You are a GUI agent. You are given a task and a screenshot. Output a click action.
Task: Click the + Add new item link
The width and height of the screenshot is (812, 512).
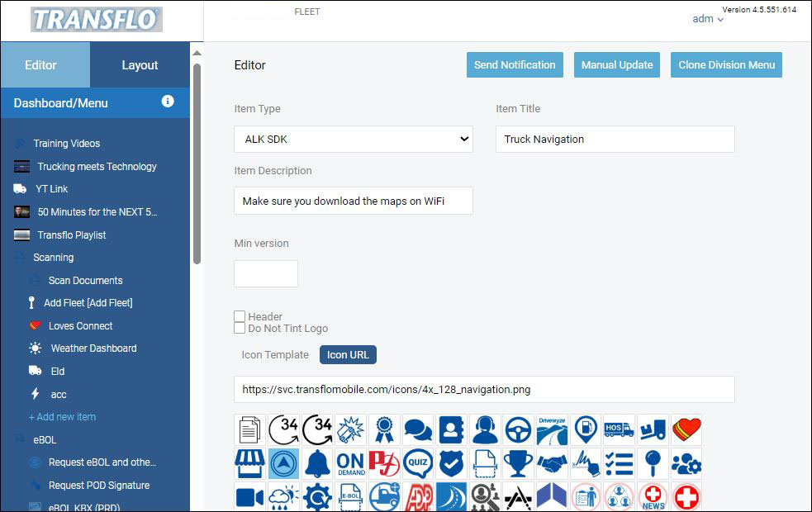pyautogui.click(x=62, y=417)
